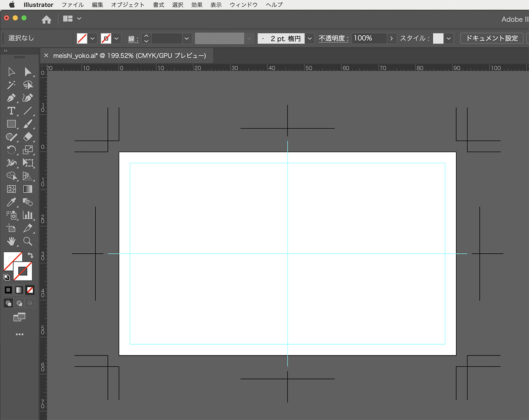Viewport: 529px width, 420px height.
Task: Open the stroke color dropdown in control bar
Action: 116,38
